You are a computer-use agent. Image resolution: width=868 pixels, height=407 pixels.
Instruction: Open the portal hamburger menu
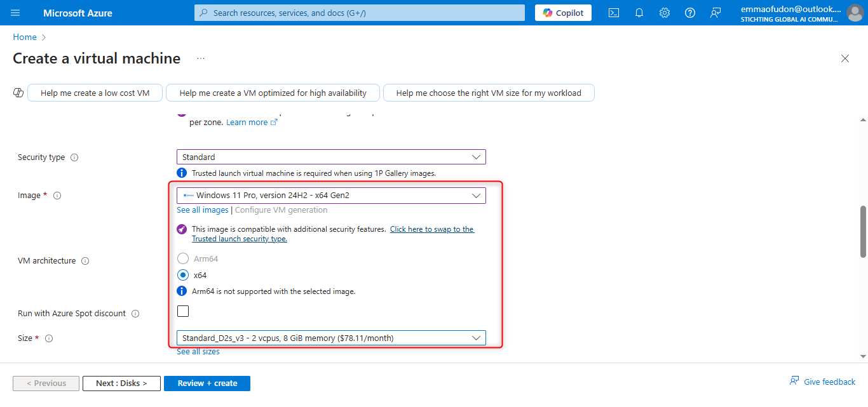coord(16,13)
